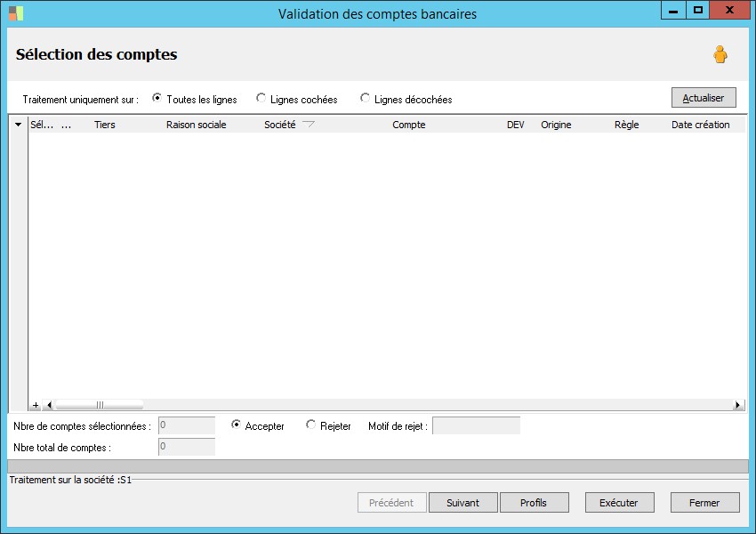
Task: Click the Nbre de comptes sélectionnées field
Action: (x=187, y=425)
